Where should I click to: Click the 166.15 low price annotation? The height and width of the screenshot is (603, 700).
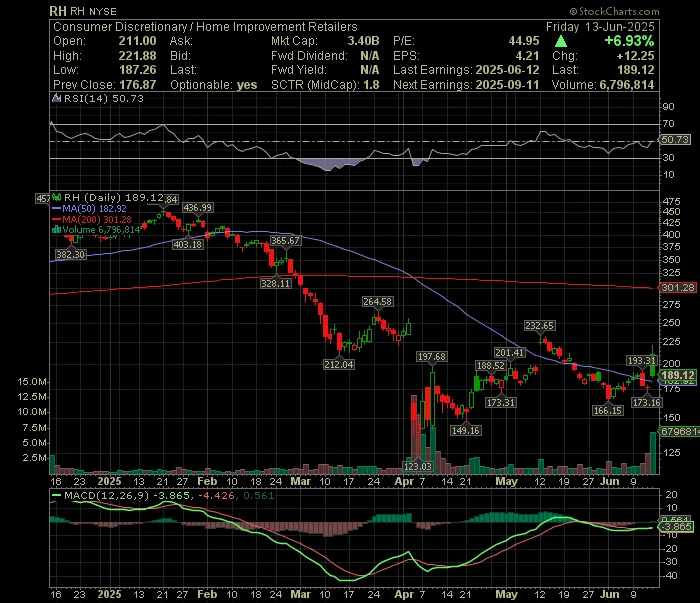click(608, 410)
